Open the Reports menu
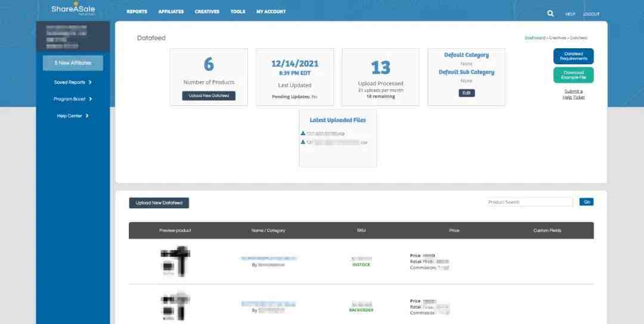The width and height of the screenshot is (644, 324). tap(137, 12)
